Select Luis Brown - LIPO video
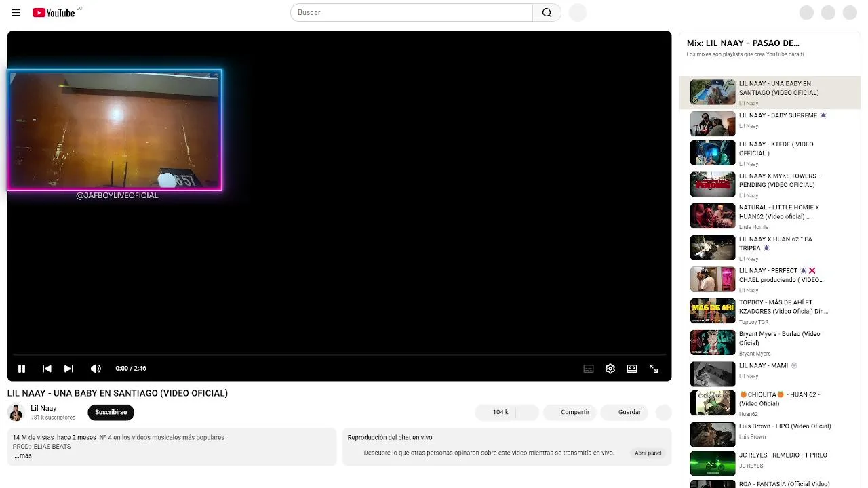The height and width of the screenshot is (488, 868). click(770, 434)
